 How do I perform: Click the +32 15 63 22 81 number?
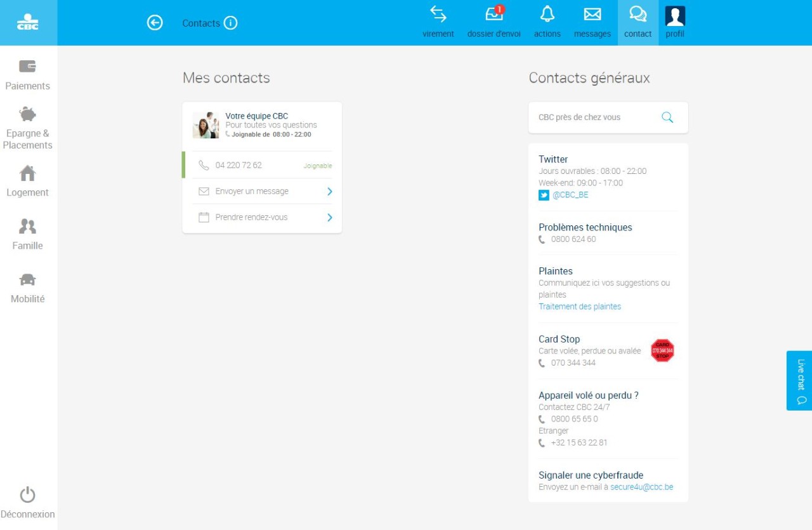[579, 442]
